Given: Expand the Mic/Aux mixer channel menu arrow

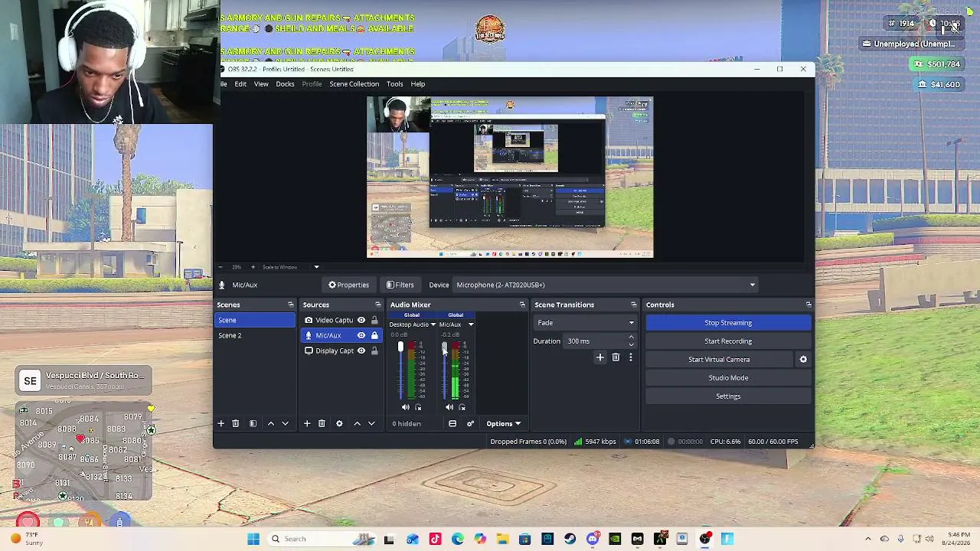Looking at the screenshot, I should [471, 324].
